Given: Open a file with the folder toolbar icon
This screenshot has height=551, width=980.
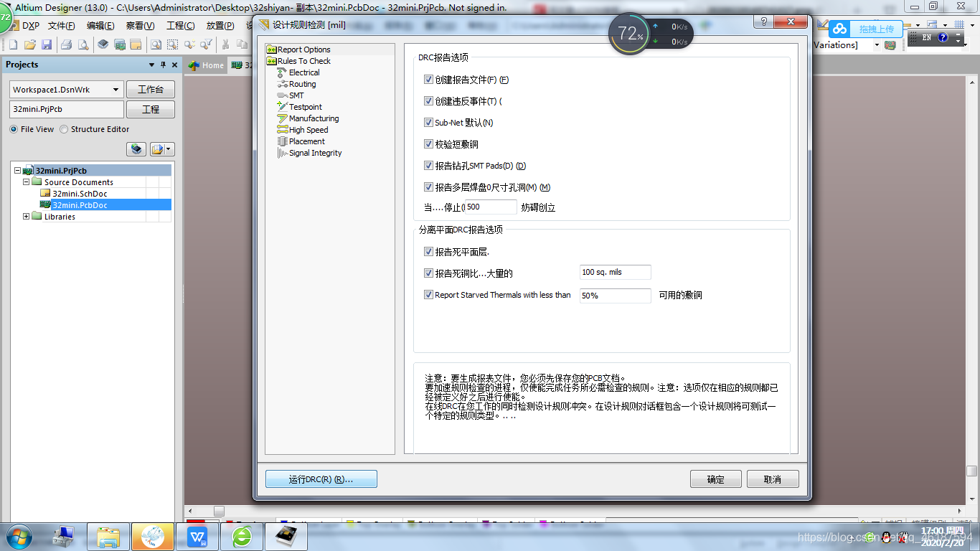Looking at the screenshot, I should click(29, 44).
